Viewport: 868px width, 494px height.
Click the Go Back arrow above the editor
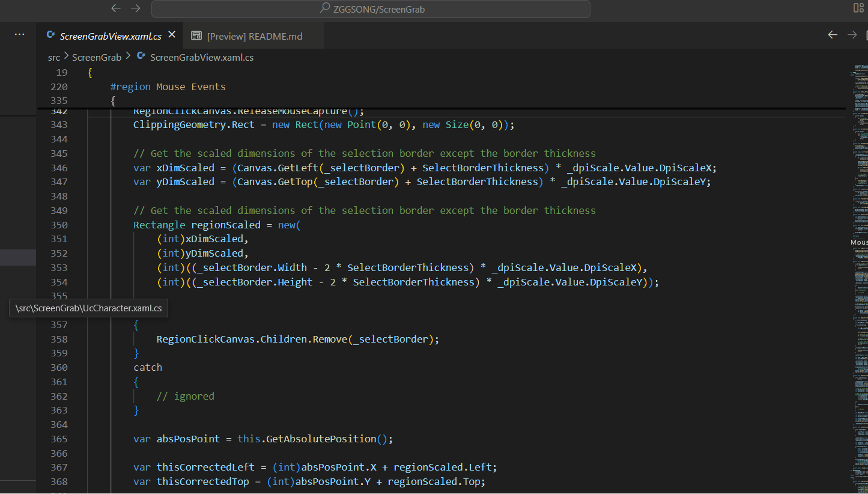(832, 35)
